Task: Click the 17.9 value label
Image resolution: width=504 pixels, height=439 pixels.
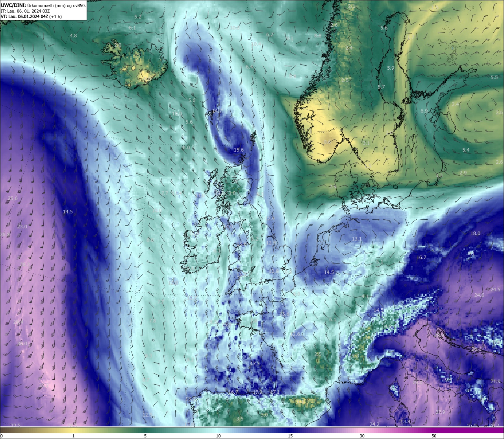Action: [x=258, y=392]
